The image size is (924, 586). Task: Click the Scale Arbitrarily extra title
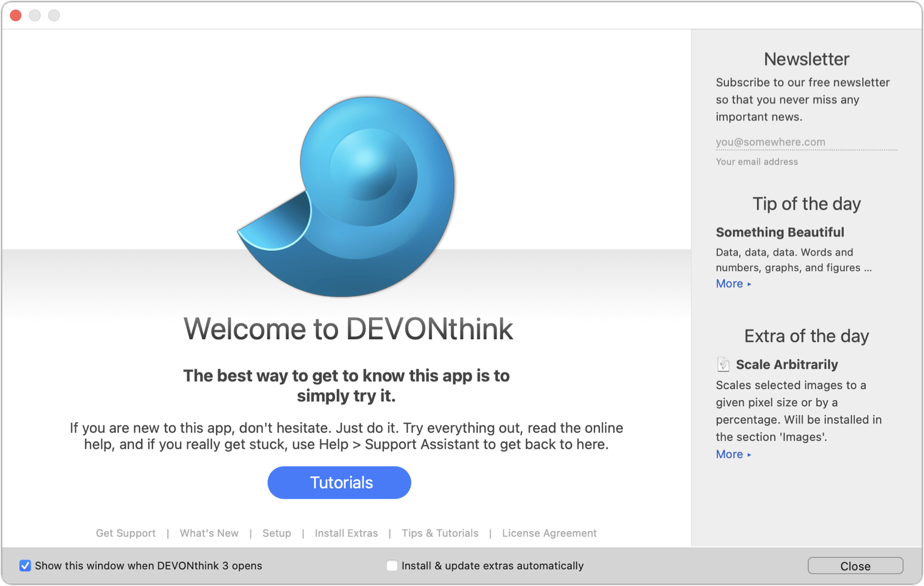[x=787, y=364]
